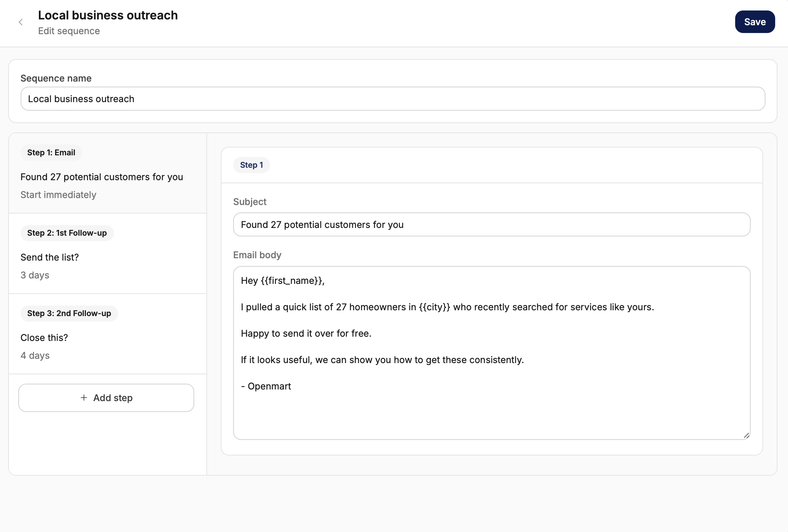
Task: Click the email body resize handle
Action: click(x=746, y=436)
